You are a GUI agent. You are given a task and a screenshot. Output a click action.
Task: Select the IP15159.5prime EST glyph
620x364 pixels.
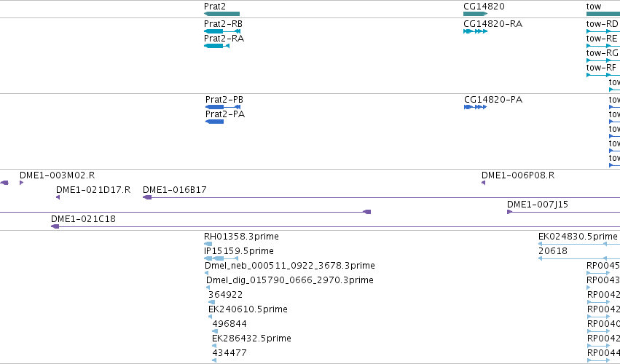221,258
